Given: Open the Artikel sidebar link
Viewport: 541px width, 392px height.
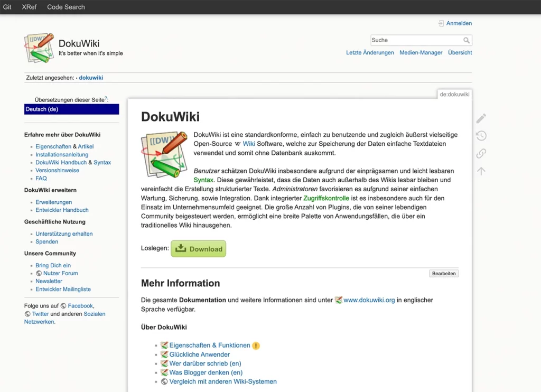Looking at the screenshot, I should pyautogui.click(x=86, y=146).
